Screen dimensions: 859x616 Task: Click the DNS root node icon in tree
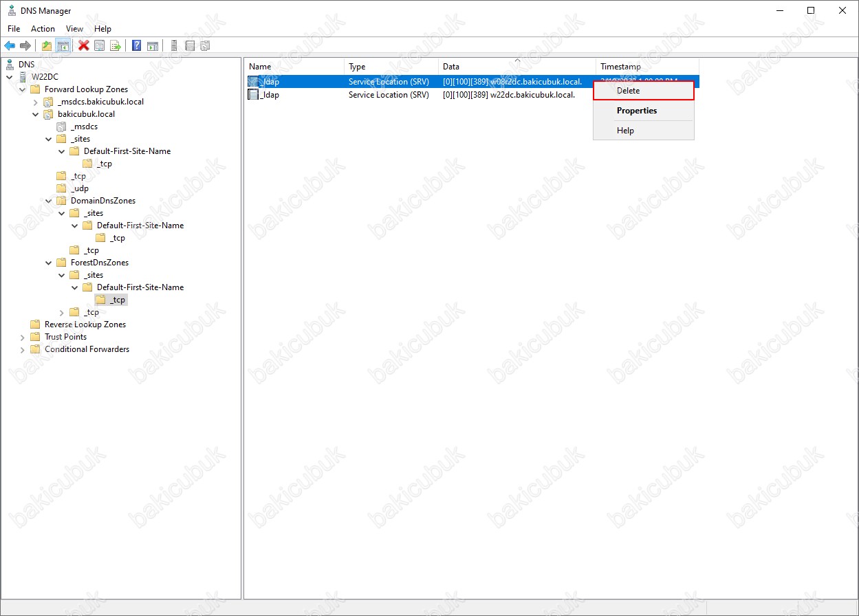coord(10,65)
